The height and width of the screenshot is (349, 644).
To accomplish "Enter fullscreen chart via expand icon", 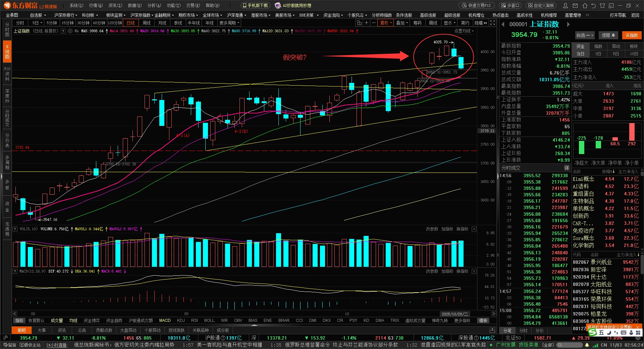I will (x=492, y=23).
